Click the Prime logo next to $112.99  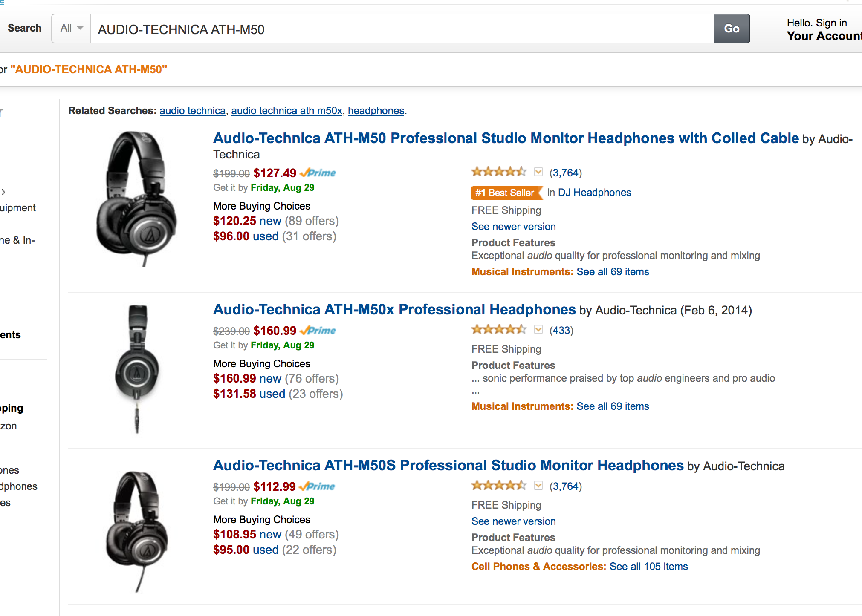coord(317,486)
